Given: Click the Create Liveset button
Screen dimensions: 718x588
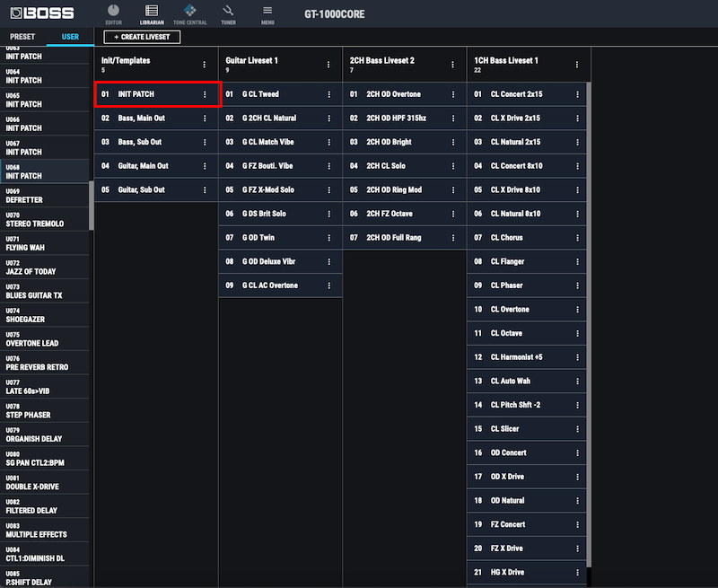Looking at the screenshot, I should coord(142,37).
